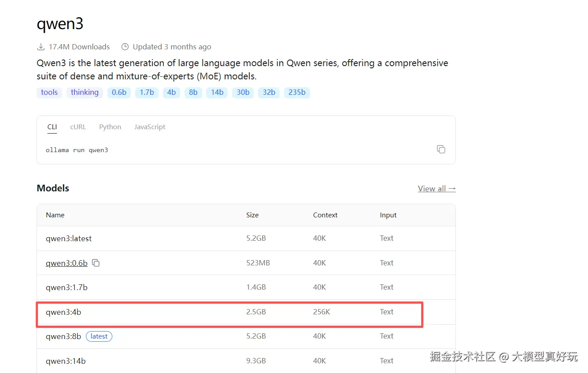The height and width of the screenshot is (373, 588).
Task: Open the qwen3:8b model
Action: [x=63, y=336]
